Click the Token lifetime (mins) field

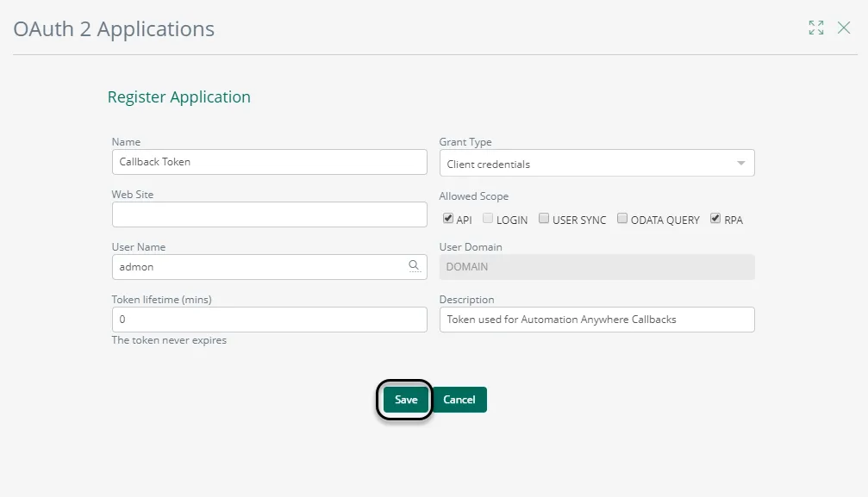(x=270, y=320)
